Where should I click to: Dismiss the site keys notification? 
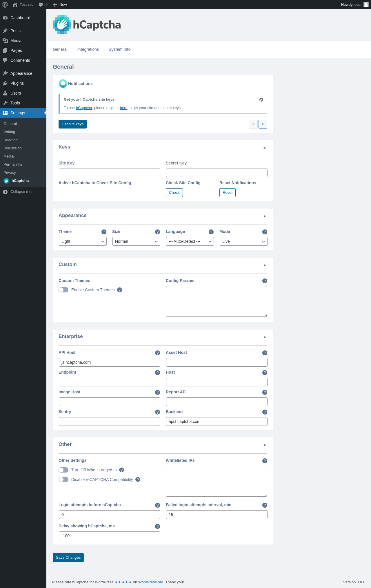[x=261, y=99]
